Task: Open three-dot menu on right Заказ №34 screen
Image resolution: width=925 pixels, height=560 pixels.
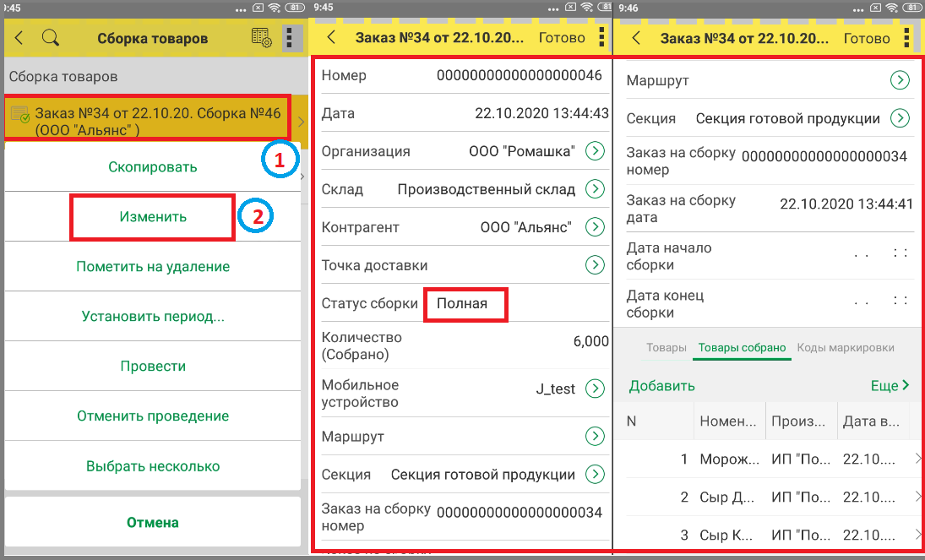Action: [906, 37]
